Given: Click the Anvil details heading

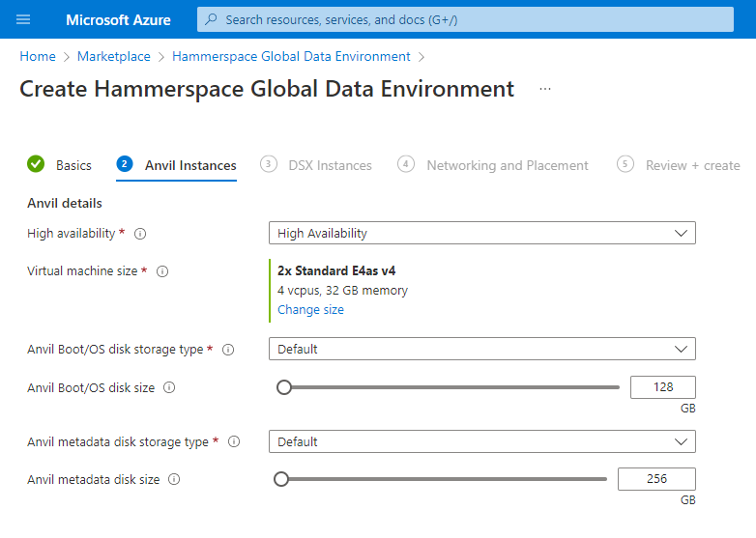Looking at the screenshot, I should 65,203.
